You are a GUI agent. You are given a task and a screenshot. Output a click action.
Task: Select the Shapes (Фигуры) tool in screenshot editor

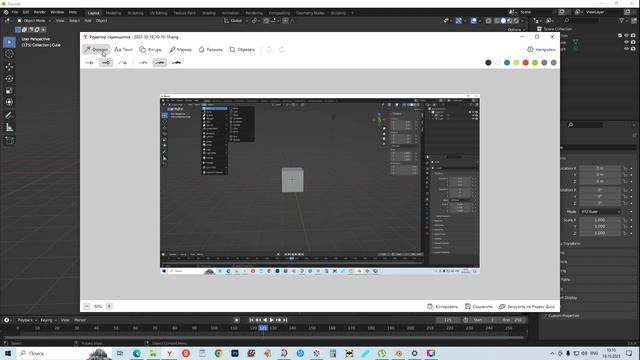(150, 49)
